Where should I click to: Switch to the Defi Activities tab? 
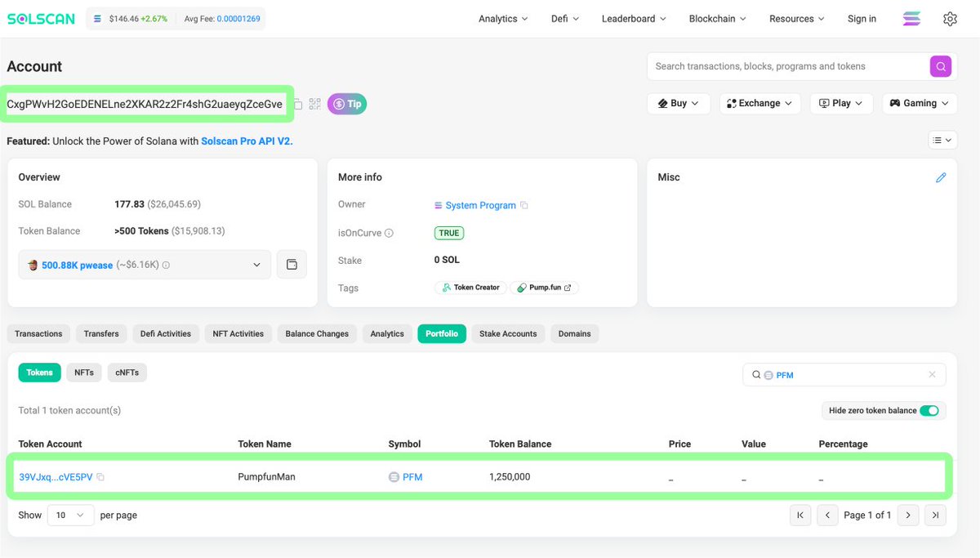point(166,333)
